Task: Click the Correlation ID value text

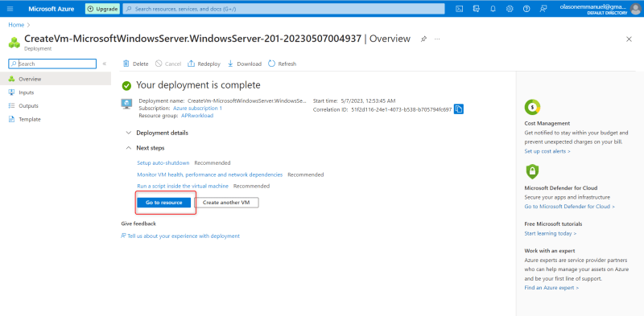Action: pos(401,109)
